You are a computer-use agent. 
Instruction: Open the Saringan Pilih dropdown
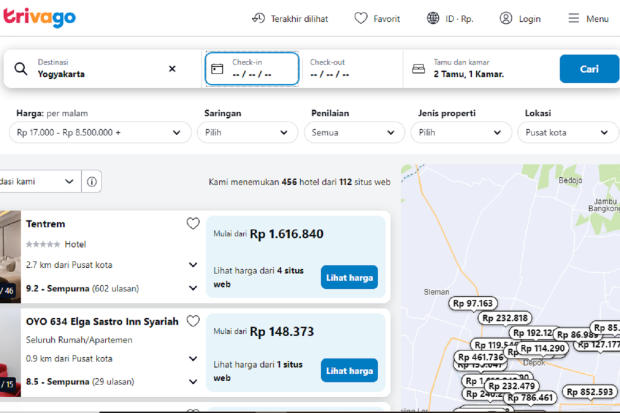[248, 133]
